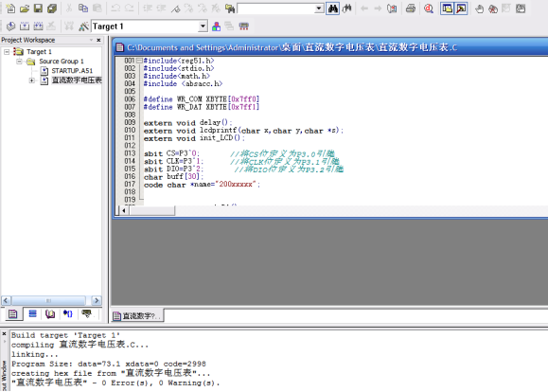
Task: Click editor title bar showing file path
Action: click(x=292, y=47)
